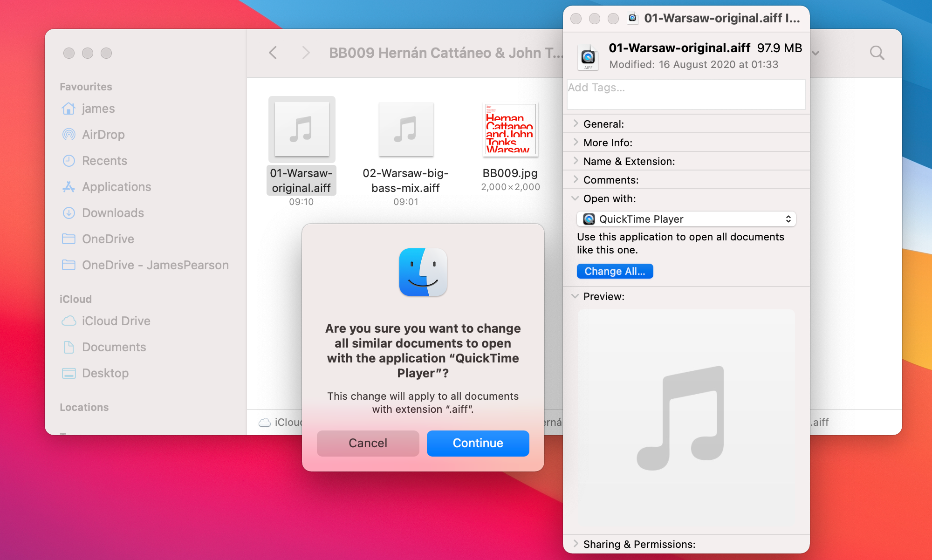Open Applications in the sidebar

point(107,187)
